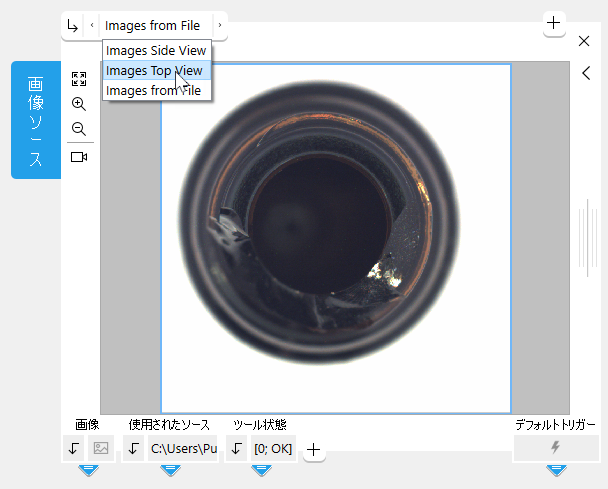The height and width of the screenshot is (489, 608).
Task: Switch to previous source with left chevron
Action: (92, 25)
